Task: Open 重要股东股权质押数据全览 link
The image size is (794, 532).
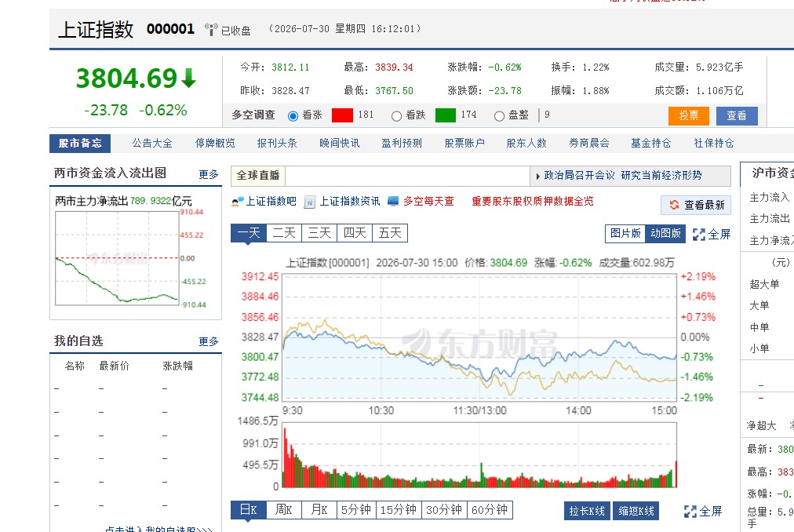Action: point(533,202)
